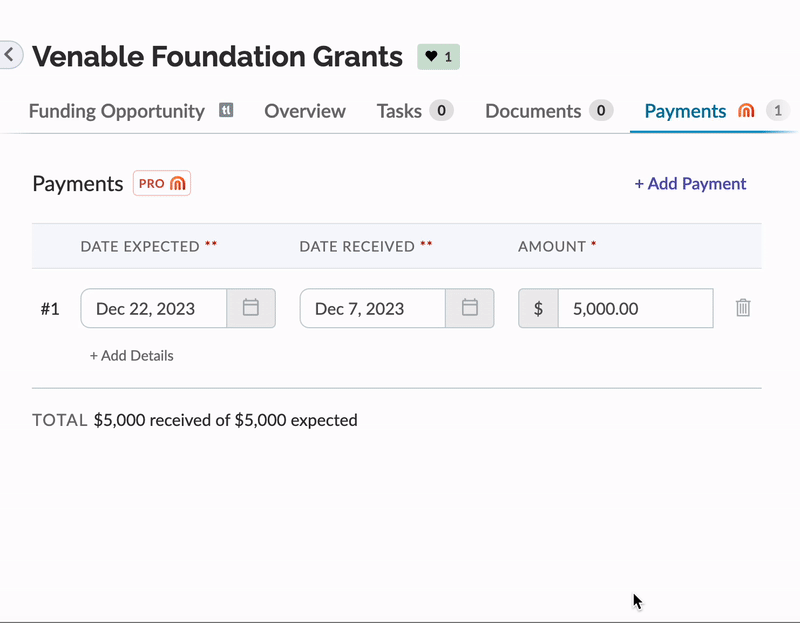Click the dollar sign currency prefix
Image resolution: width=800 pixels, height=623 pixels.
click(538, 308)
